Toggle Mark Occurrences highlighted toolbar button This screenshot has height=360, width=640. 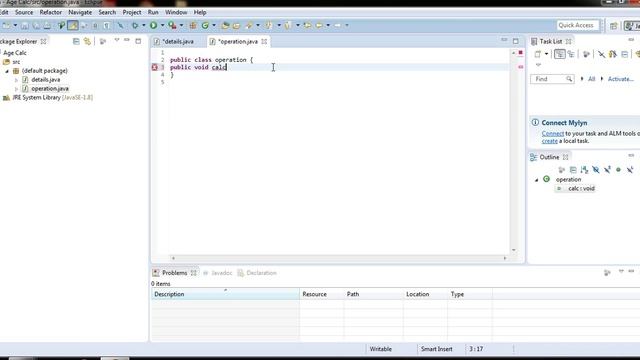[x=73, y=25]
